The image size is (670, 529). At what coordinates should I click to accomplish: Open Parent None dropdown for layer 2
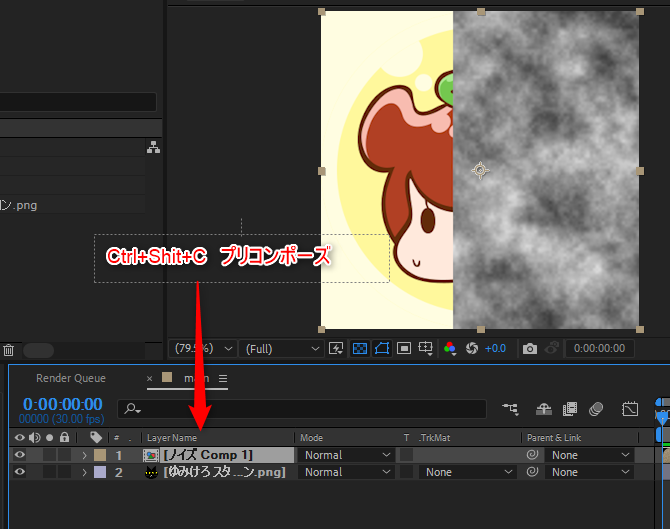(x=589, y=472)
